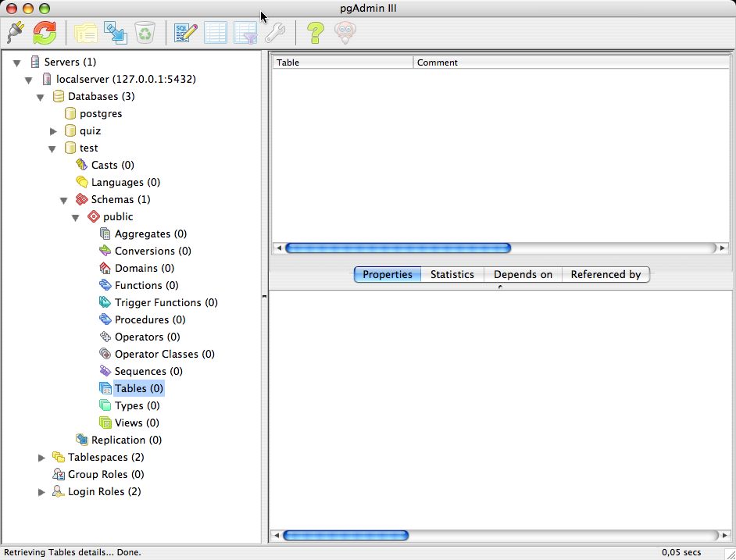Select the postgres database

101,113
